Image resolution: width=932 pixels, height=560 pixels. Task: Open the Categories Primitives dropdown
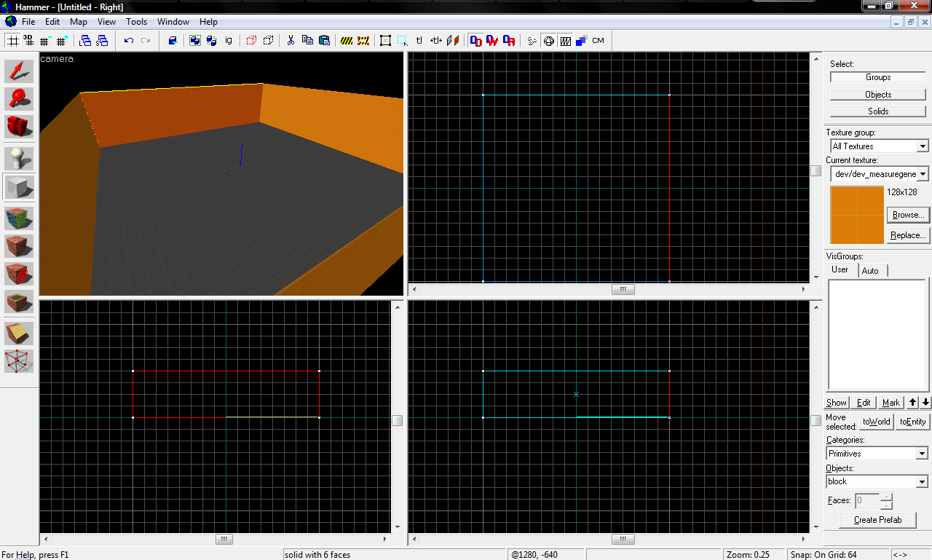tap(923, 454)
